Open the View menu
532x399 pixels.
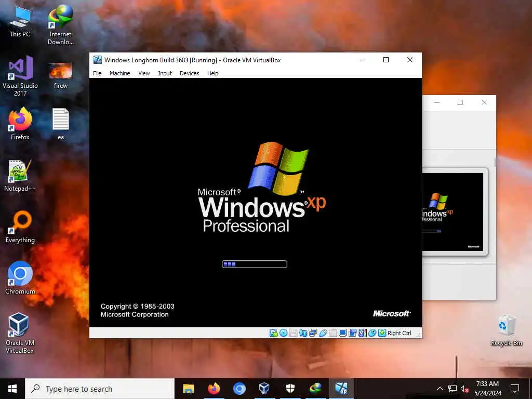pyautogui.click(x=144, y=73)
